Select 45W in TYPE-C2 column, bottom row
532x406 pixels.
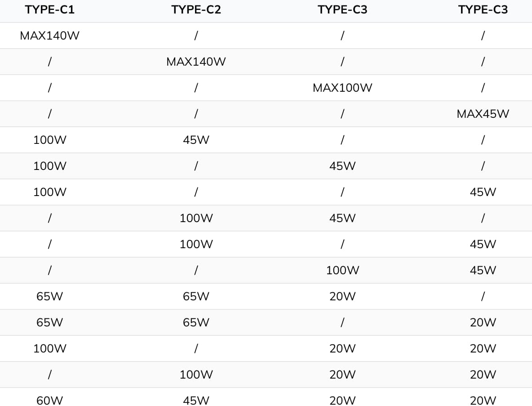click(x=196, y=401)
